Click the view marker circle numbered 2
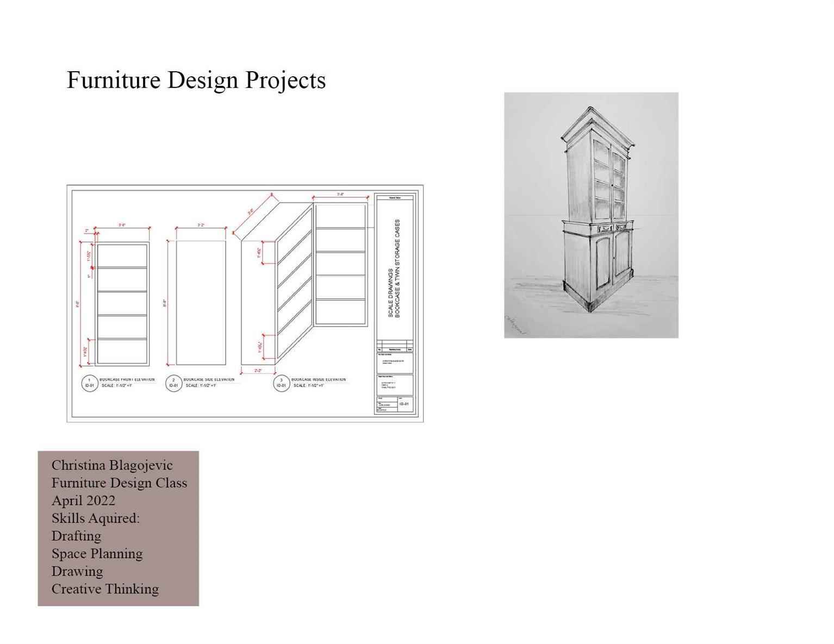 173,383
